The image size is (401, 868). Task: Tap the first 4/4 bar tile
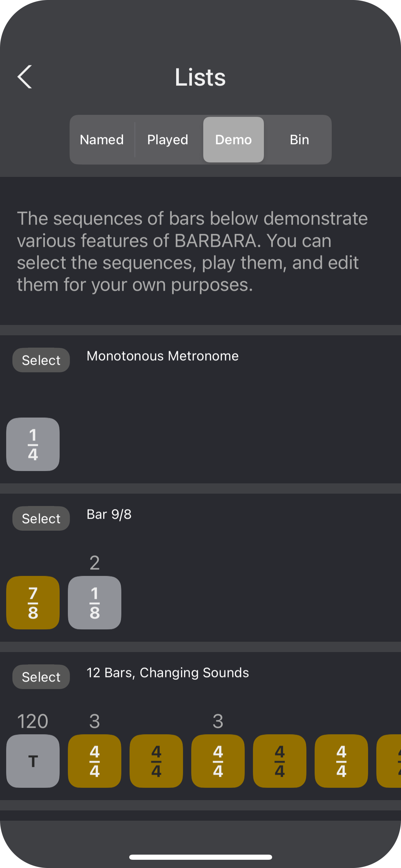point(95,761)
